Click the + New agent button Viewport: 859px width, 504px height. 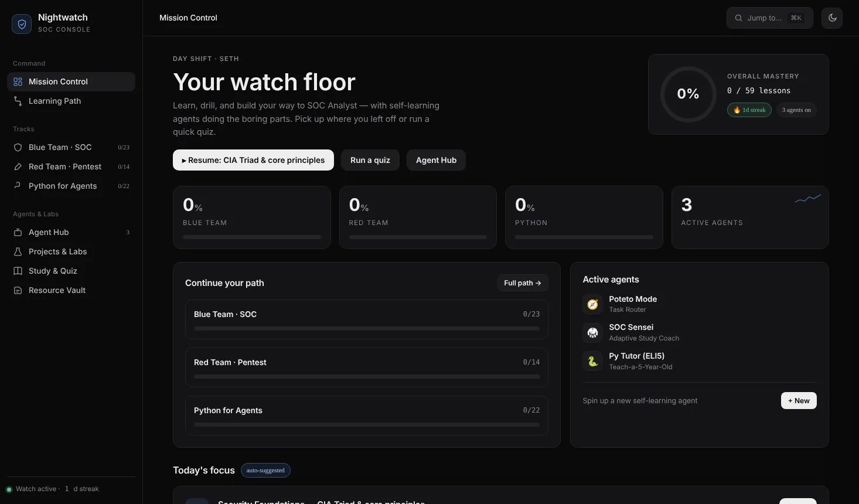click(x=799, y=401)
